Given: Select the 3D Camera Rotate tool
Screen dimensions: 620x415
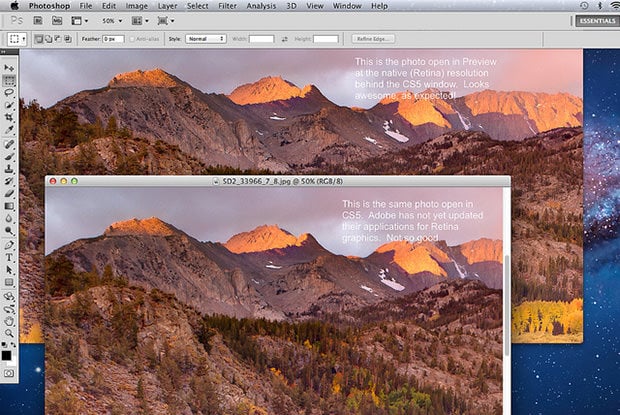Looking at the screenshot, I should coord(9,309).
